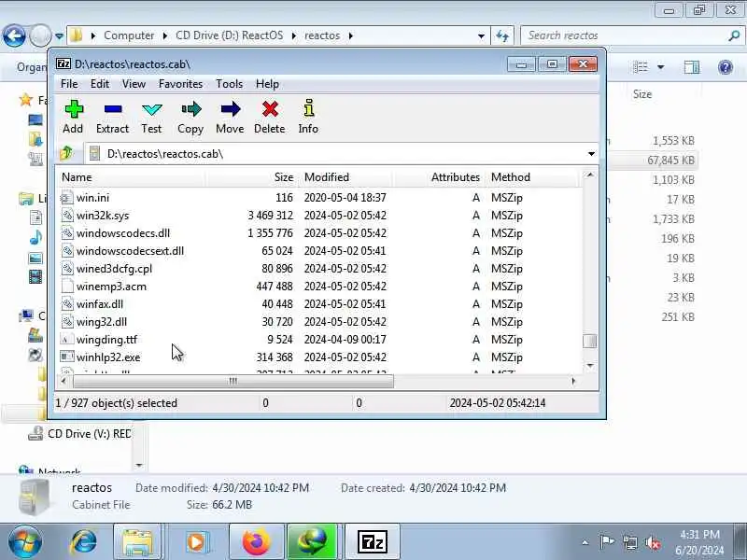
Task: Click the Explorer Forward navigation button
Action: click(40, 35)
